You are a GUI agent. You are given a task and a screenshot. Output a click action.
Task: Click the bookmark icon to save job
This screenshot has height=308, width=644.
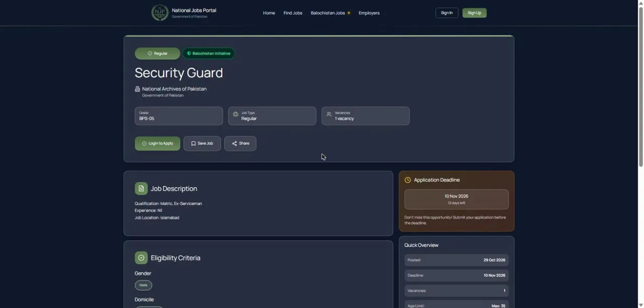[193, 143]
